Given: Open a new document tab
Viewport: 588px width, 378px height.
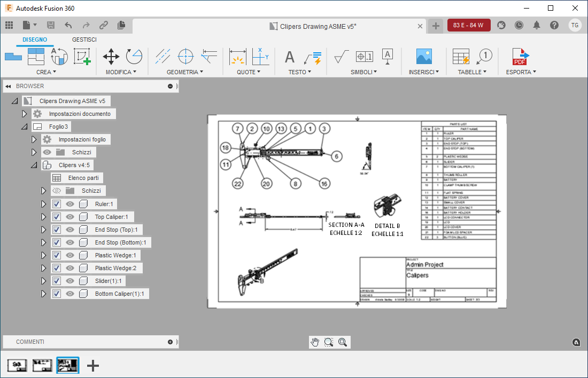Looking at the screenshot, I should pos(435,26).
